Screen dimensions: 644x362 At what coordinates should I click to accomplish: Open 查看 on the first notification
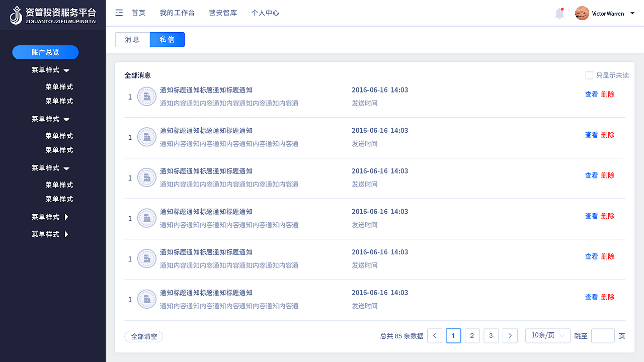tap(591, 94)
